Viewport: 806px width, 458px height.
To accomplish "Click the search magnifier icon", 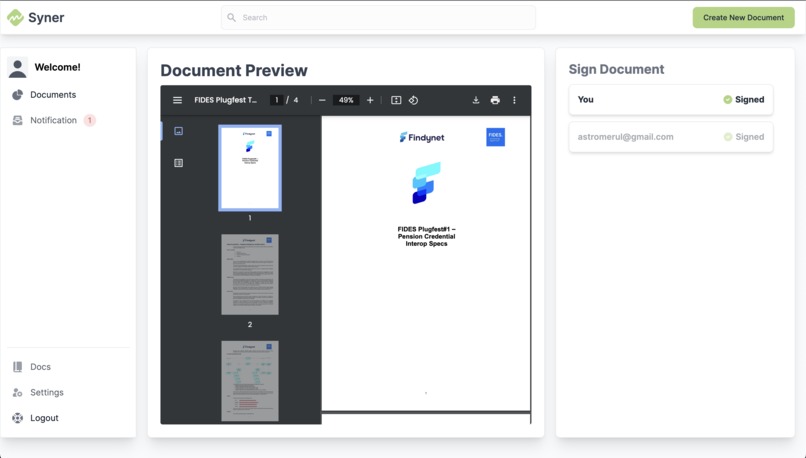I will click(x=232, y=17).
